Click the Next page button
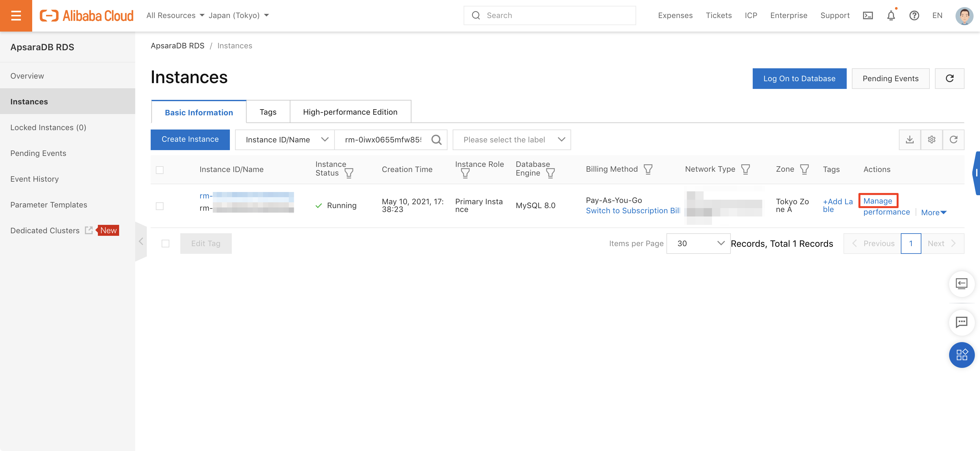 pos(942,244)
